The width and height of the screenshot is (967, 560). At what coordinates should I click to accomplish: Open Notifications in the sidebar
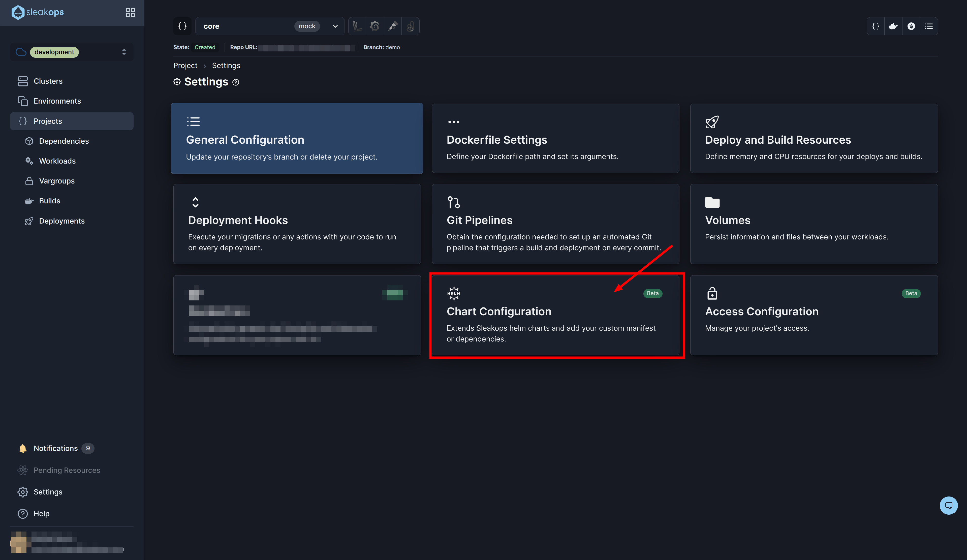point(72,448)
